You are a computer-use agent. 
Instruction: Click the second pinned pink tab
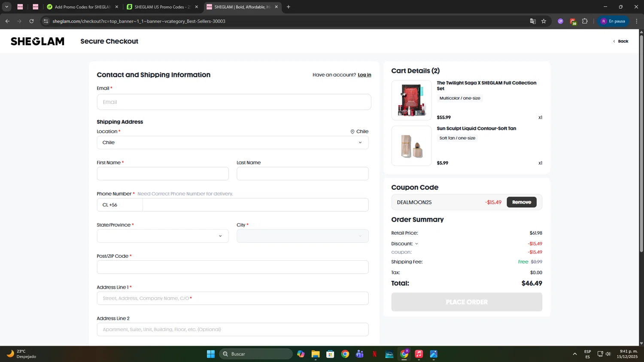tap(36, 7)
